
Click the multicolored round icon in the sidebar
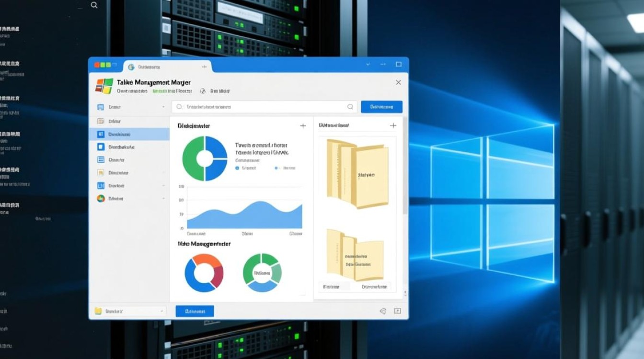[101, 198]
